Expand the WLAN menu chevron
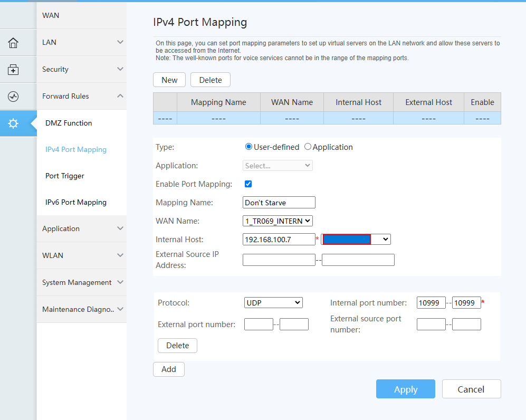The width and height of the screenshot is (526, 420). (x=120, y=255)
